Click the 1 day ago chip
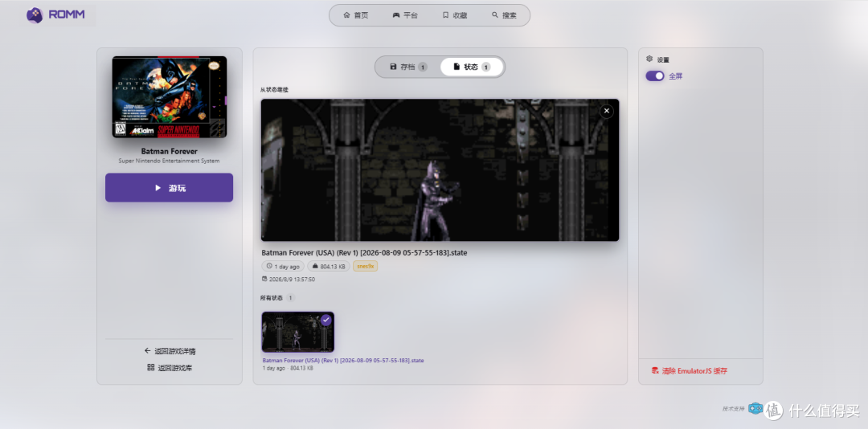 click(283, 266)
